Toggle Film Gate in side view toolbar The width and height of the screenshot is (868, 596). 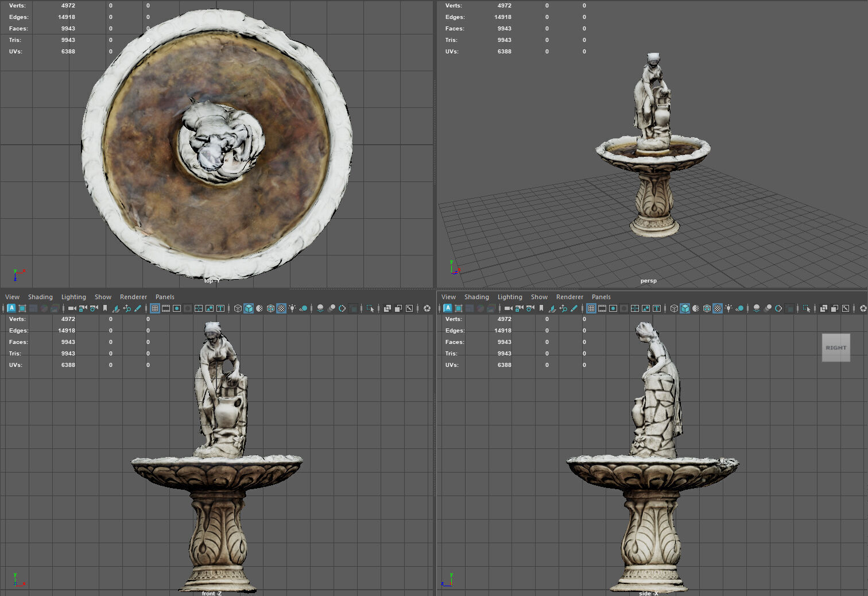point(602,308)
